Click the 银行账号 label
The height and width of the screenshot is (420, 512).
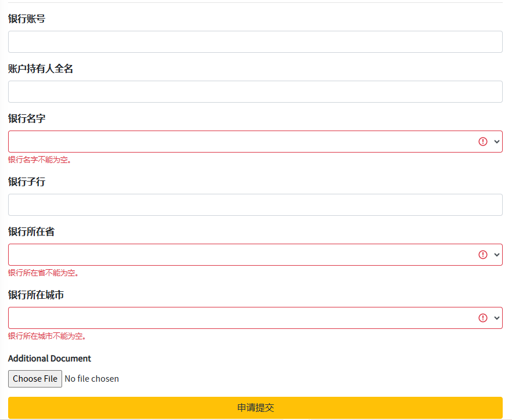point(27,19)
